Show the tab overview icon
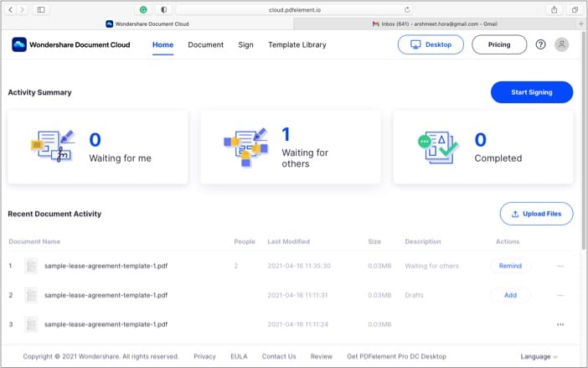588x368 pixels. pyautogui.click(x=575, y=10)
